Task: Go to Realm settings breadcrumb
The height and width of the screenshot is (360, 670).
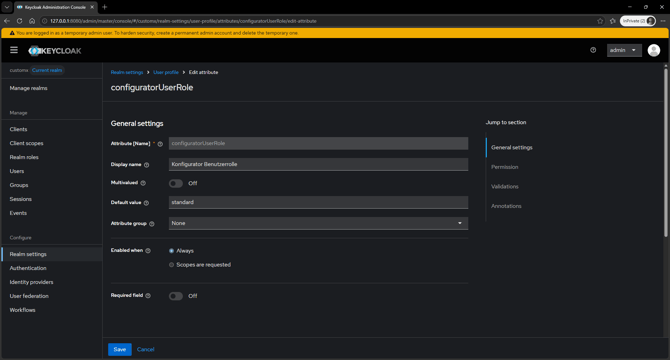Action: [127, 72]
